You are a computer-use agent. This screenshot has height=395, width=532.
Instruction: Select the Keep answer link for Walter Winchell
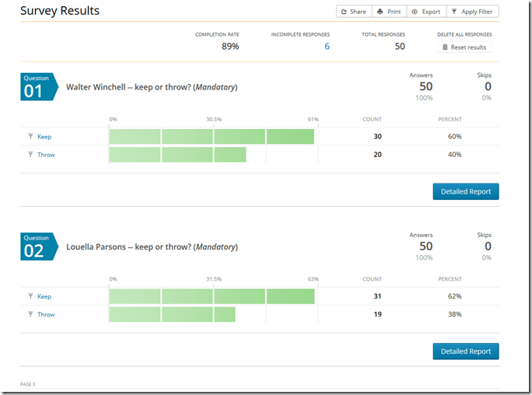tap(44, 137)
